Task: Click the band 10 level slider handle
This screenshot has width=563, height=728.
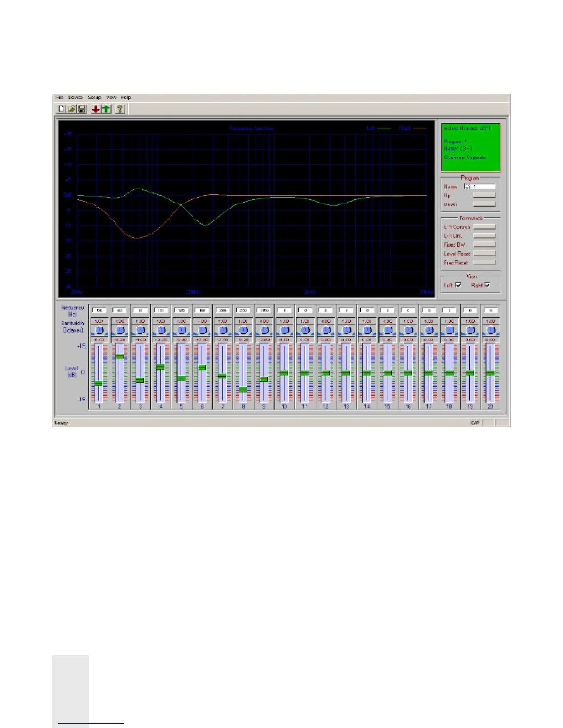Action: tap(284, 373)
